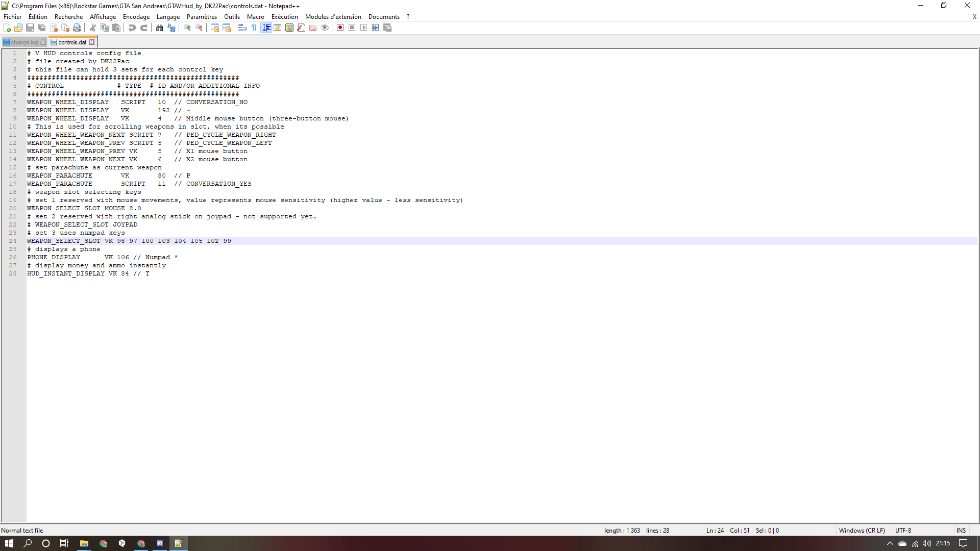Save all open documents via toolbar icon

click(x=41, y=28)
